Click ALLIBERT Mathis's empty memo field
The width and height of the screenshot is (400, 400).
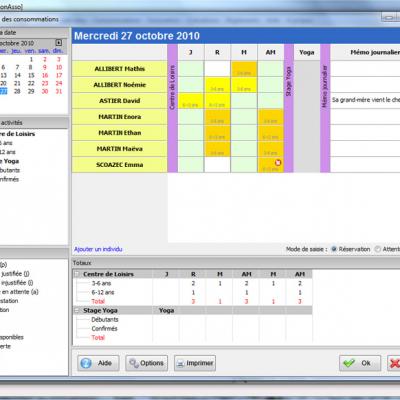[365, 69]
